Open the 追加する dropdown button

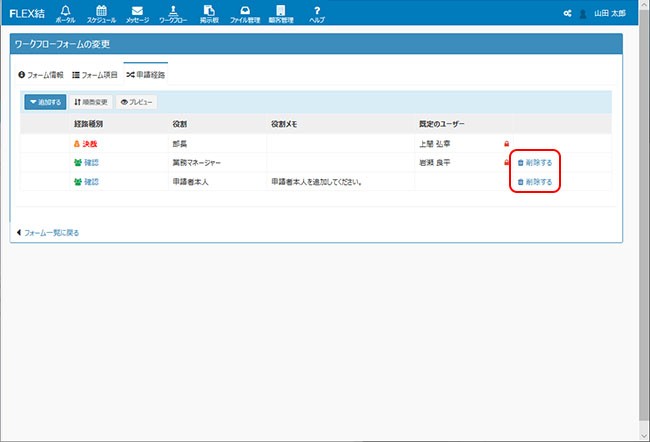pyautogui.click(x=45, y=102)
